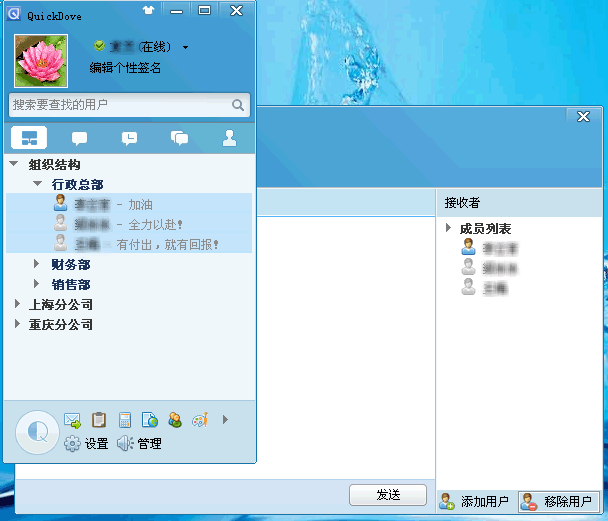The height and width of the screenshot is (521, 608).
Task: Open 设置 settings gear
Action: point(86,443)
